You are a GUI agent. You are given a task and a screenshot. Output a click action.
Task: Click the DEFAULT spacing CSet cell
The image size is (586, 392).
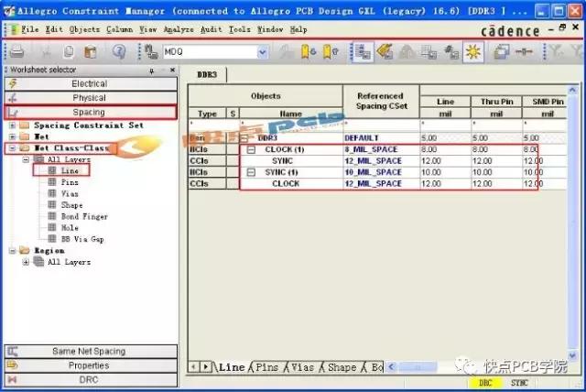382,138
